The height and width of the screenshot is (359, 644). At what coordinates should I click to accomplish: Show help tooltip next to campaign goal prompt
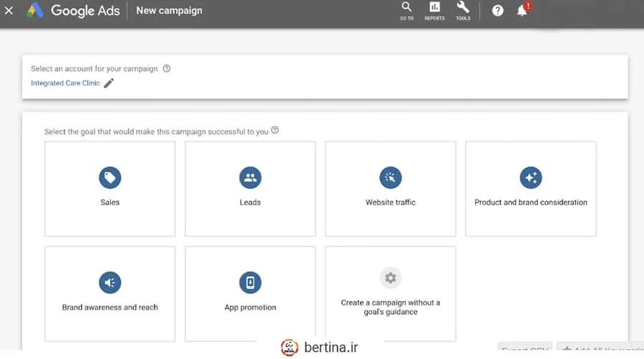pos(275,131)
